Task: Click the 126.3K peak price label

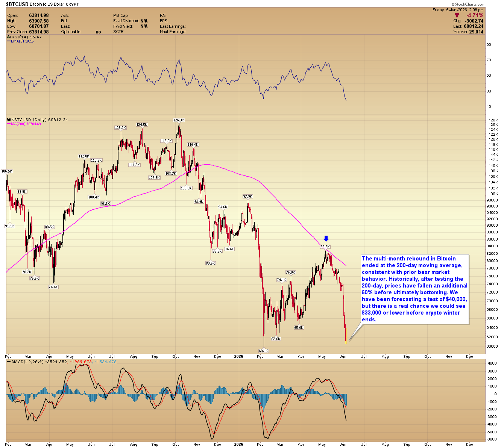Action: pos(179,120)
